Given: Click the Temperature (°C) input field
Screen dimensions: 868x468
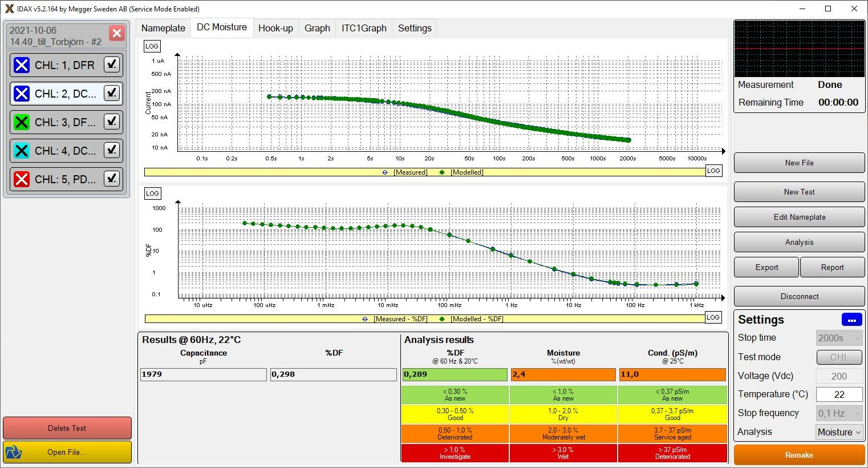Looking at the screenshot, I should pos(839,394).
